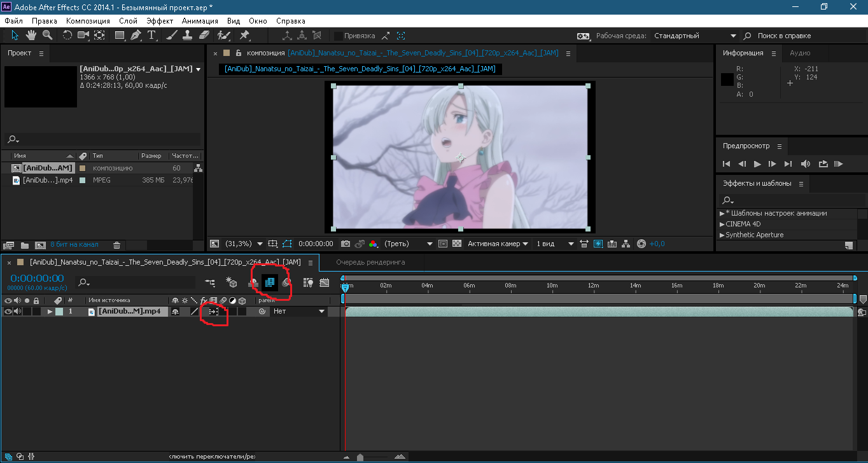Open grid and guide options icon
The width and height of the screenshot is (868, 463).
[x=273, y=244]
